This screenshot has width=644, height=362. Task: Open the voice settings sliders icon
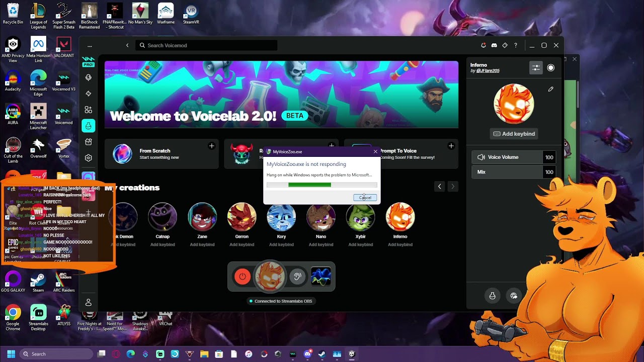(536, 68)
